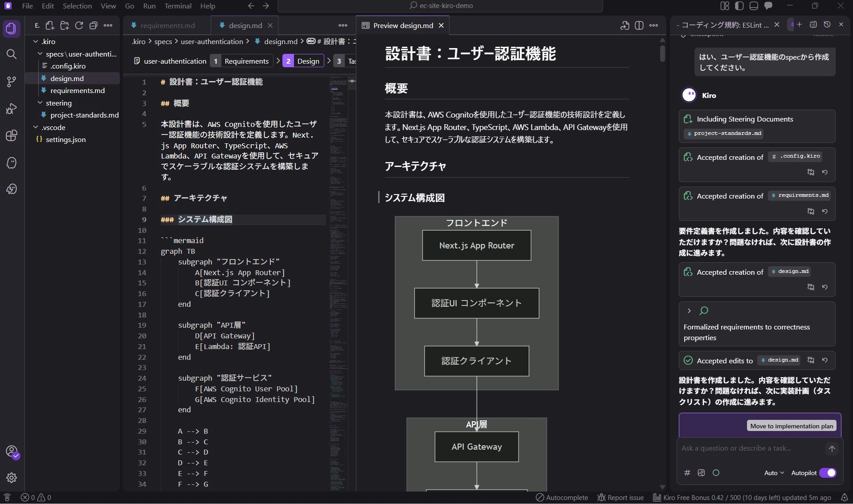Screen dimensions: 853x504
Task: Open the Auto model dropdown in the chat panel
Action: point(774,473)
